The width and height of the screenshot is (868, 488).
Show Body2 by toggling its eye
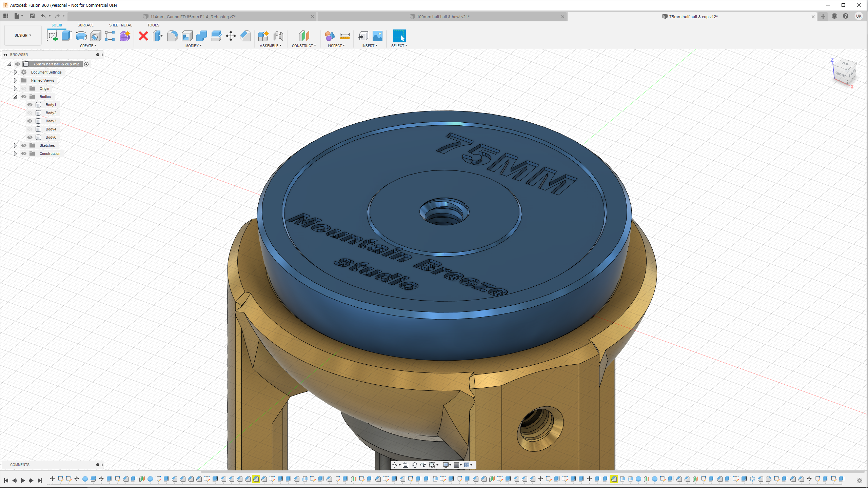(x=30, y=113)
